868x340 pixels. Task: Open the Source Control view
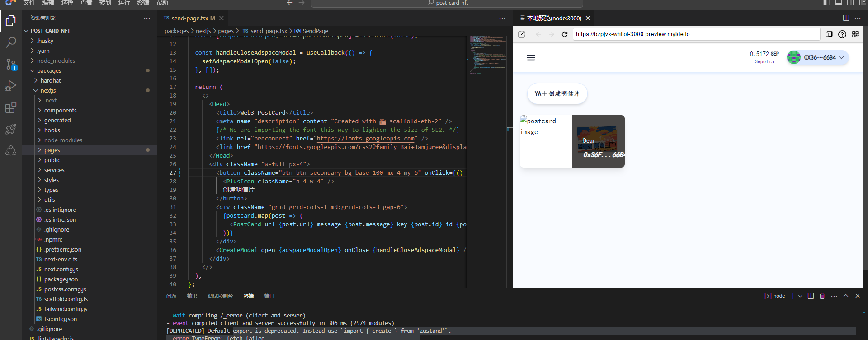(11, 64)
